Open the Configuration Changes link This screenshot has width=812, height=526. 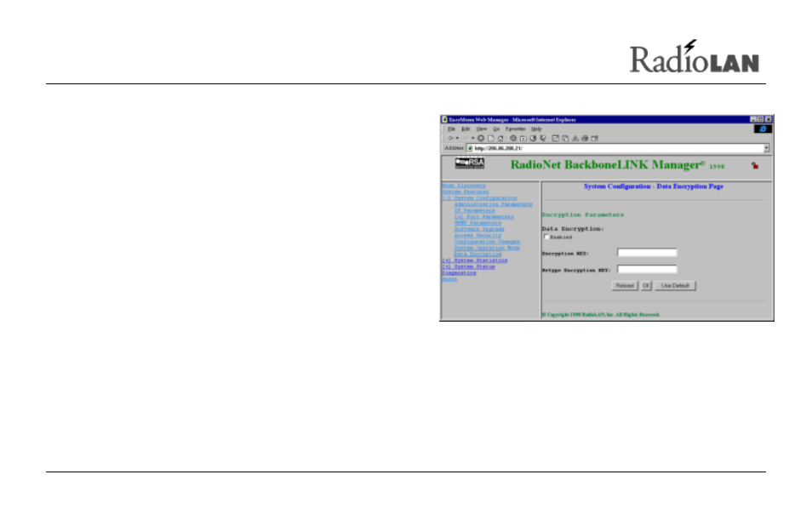pos(488,242)
